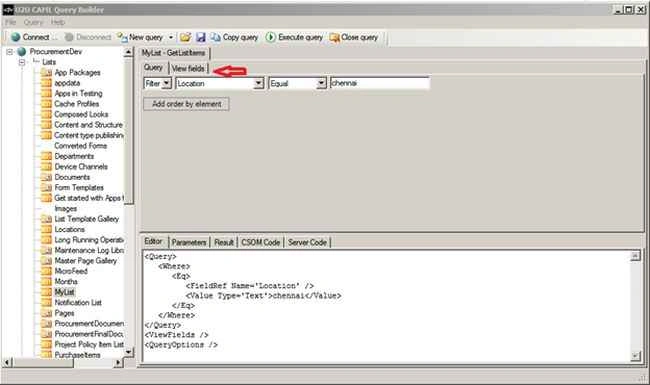Create a New query from toolbar

coord(140,37)
